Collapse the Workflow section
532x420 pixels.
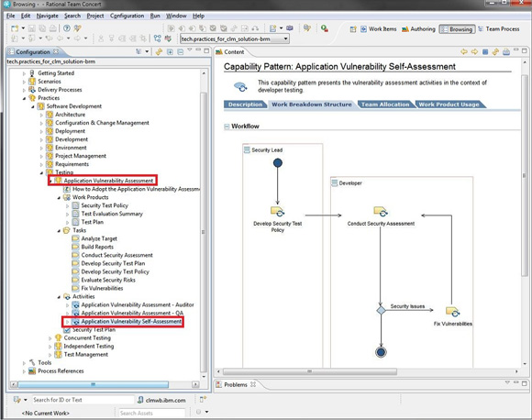[x=227, y=127]
